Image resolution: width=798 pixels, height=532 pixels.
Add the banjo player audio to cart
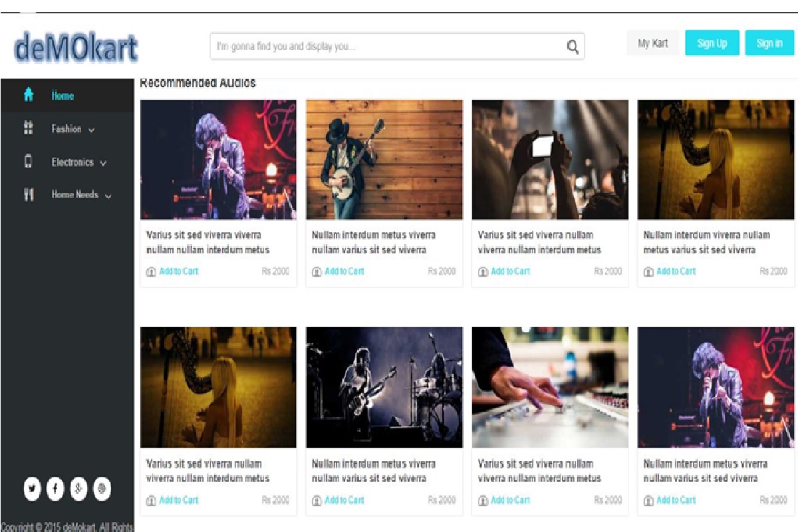pos(344,271)
